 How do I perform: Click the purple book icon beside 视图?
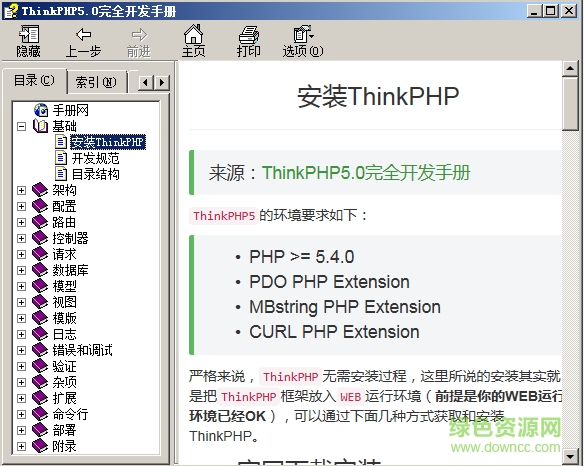click(x=40, y=302)
